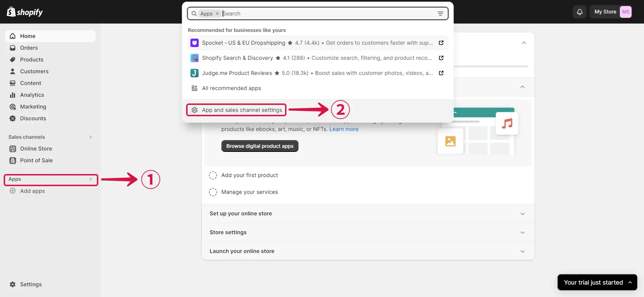Screen dimensions: 644x297
Task: Expand the Apps section chevron
Action: pos(91,179)
